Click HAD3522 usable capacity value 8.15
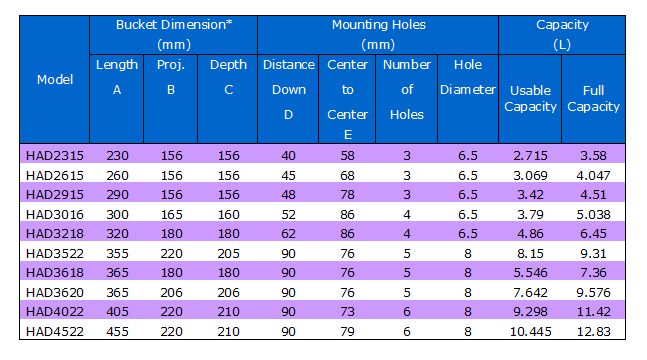This screenshot has height=360, width=647. 530,253
